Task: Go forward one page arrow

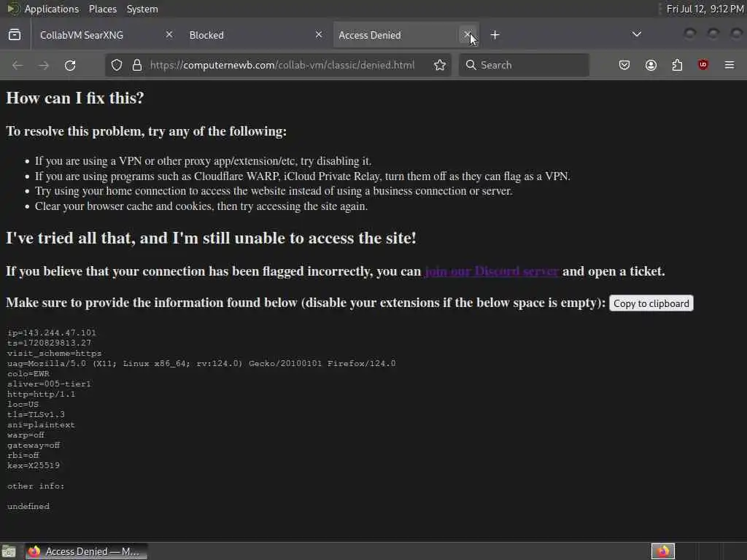Action: 43,65
